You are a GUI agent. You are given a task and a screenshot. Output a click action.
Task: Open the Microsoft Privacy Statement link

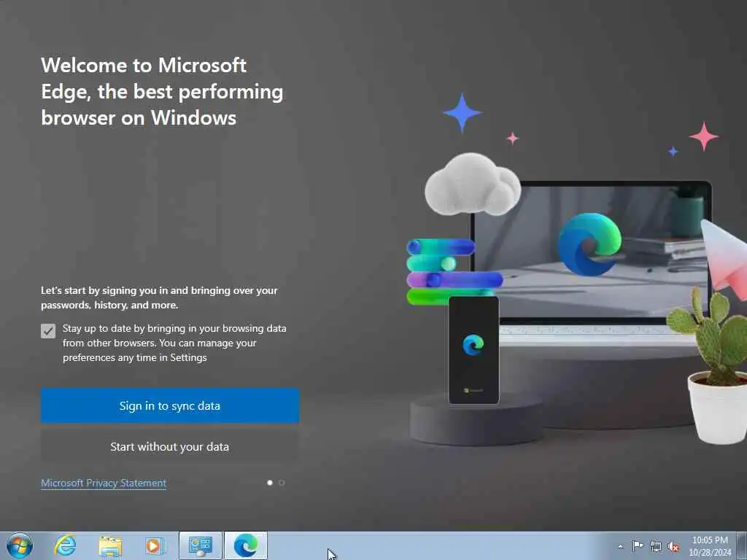pyautogui.click(x=104, y=483)
